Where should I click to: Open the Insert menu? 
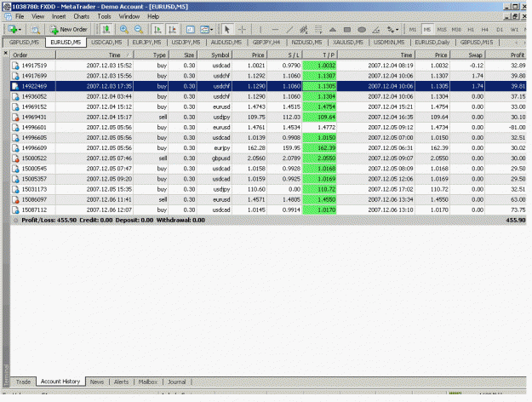point(59,16)
